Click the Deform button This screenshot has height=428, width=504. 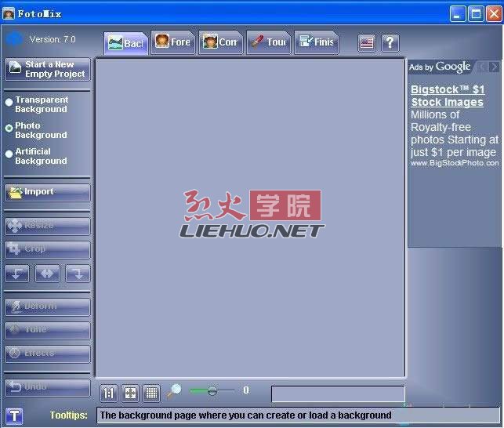coord(48,306)
